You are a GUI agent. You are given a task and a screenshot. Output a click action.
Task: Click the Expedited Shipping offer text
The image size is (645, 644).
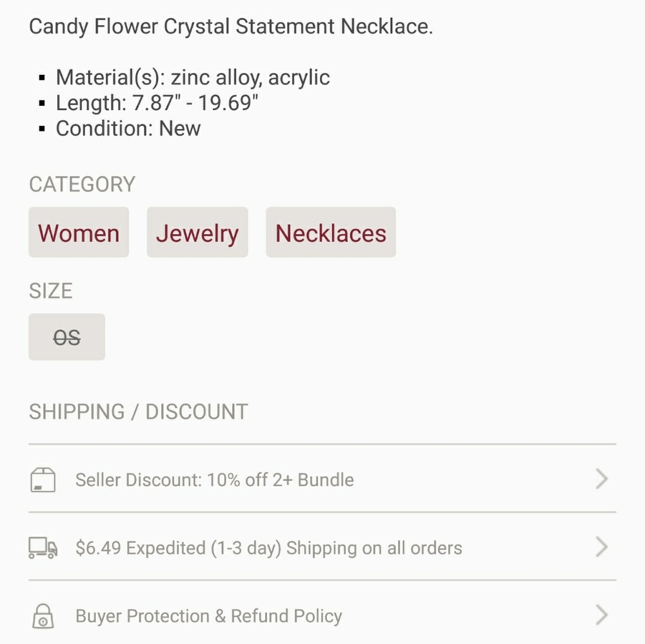click(268, 547)
